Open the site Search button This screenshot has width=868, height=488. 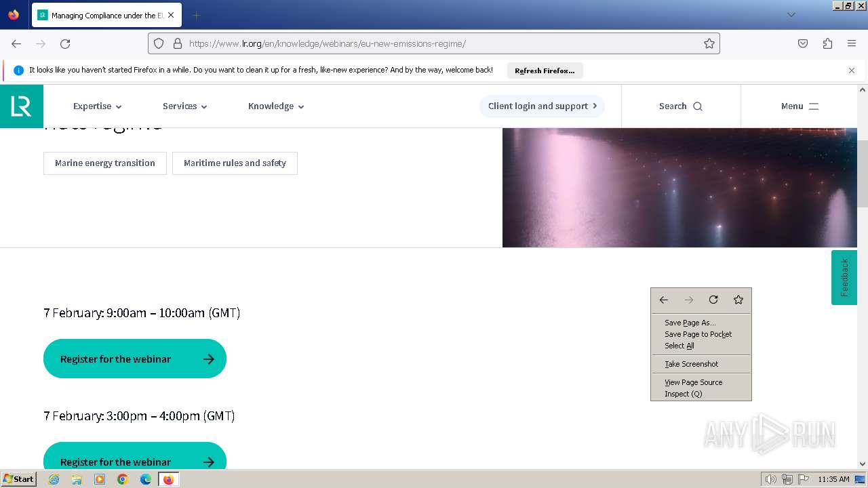[x=681, y=106]
